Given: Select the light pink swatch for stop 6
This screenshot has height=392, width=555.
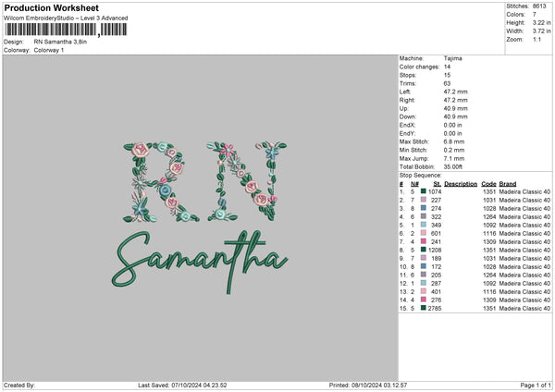Looking at the screenshot, I should 424,233.
